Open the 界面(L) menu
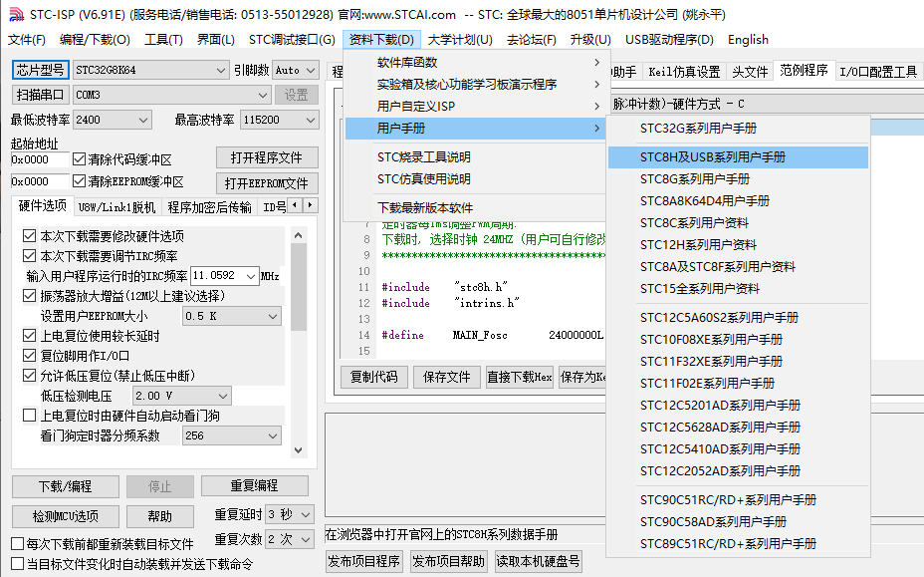924x577 pixels. 216,40
